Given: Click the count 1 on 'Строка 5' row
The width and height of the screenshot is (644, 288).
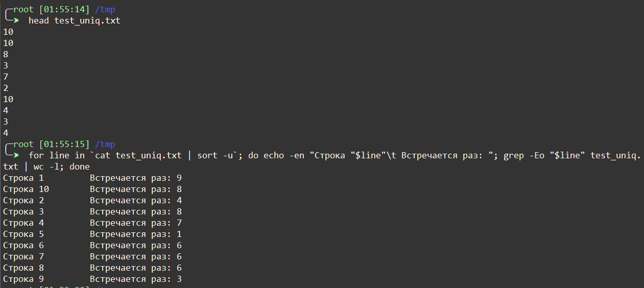Looking at the screenshot, I should [x=179, y=234].
